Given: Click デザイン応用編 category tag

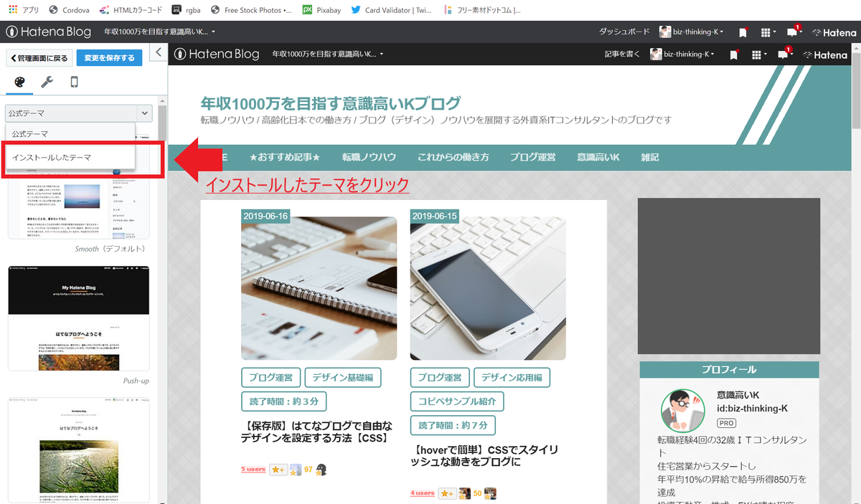Looking at the screenshot, I should click(512, 377).
